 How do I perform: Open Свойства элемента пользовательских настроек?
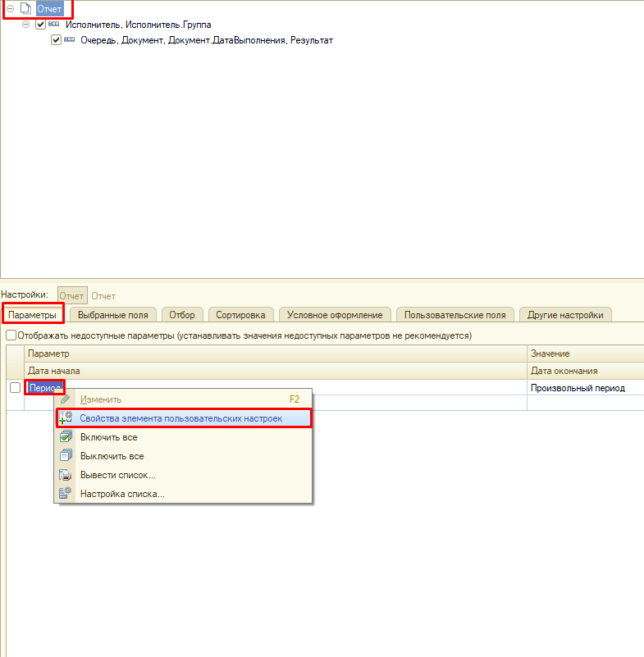click(184, 418)
